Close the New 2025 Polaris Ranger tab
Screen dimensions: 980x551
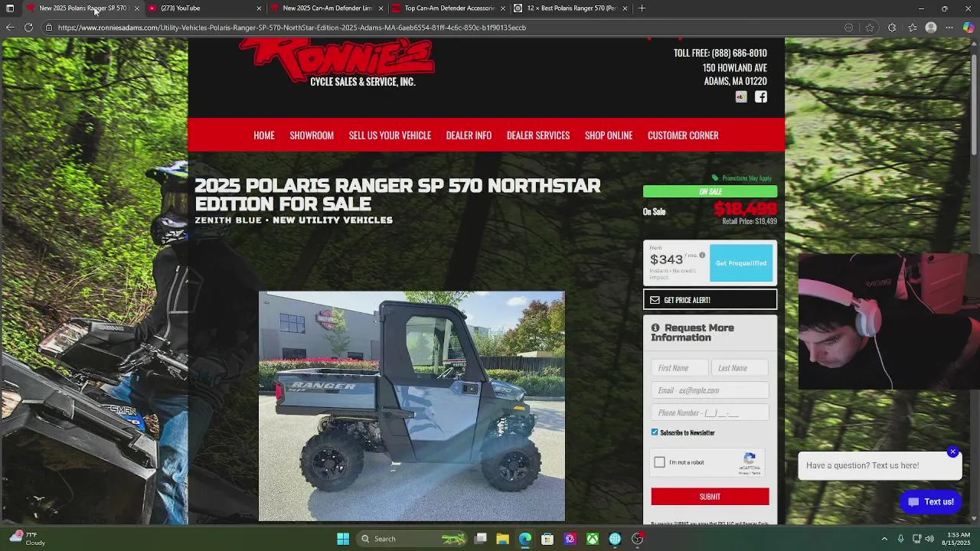136,8
